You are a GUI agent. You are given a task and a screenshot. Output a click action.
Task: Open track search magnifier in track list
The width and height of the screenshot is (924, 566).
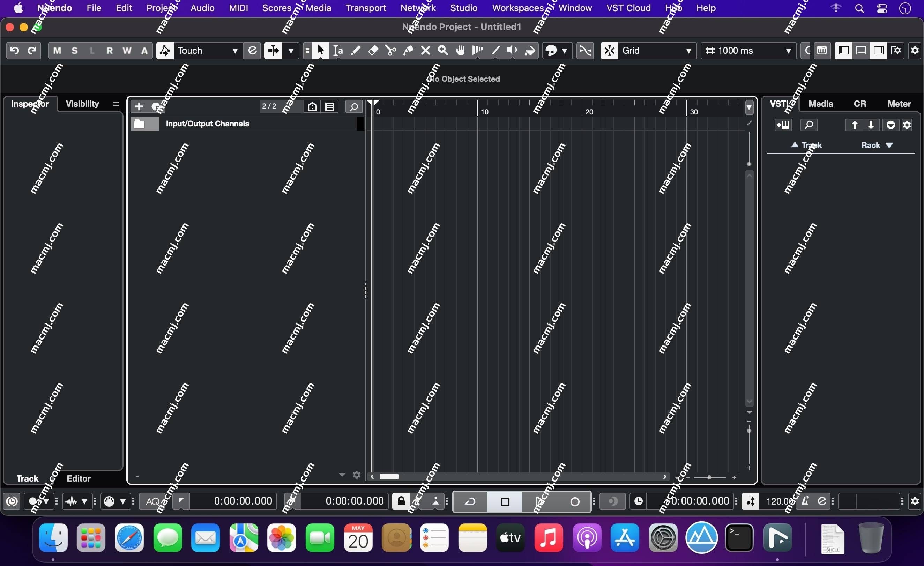353,106
